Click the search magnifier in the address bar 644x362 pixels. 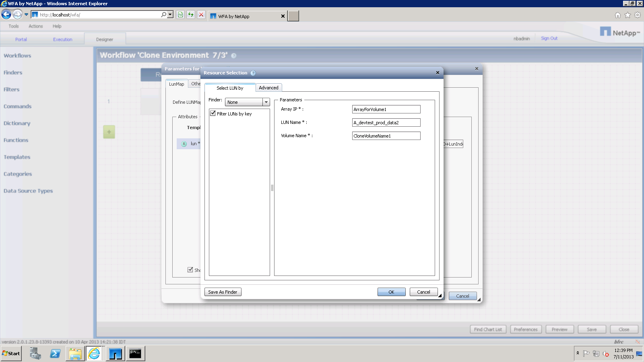pos(163,15)
